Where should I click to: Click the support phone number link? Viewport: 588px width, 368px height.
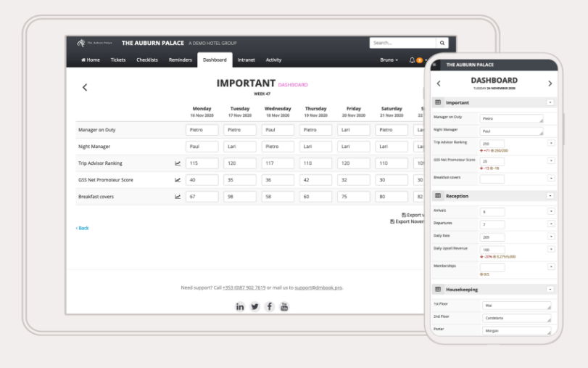pyautogui.click(x=244, y=287)
